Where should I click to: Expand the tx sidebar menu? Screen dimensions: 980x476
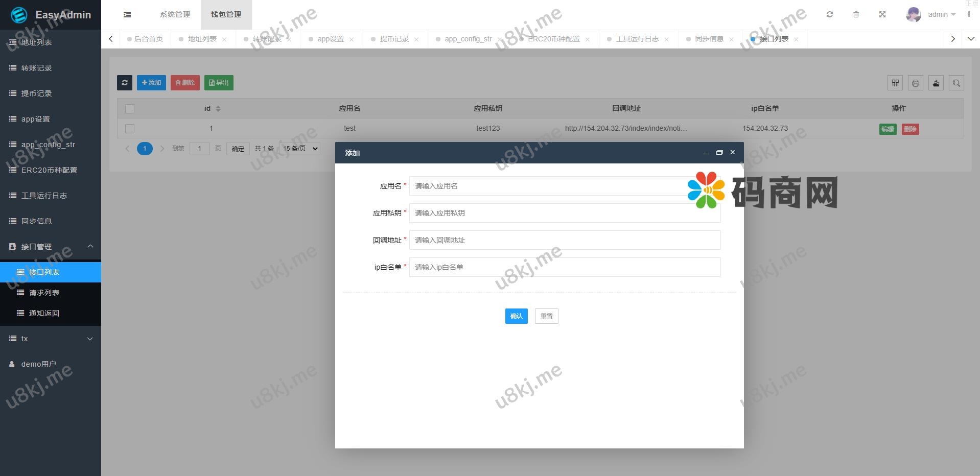tap(51, 339)
